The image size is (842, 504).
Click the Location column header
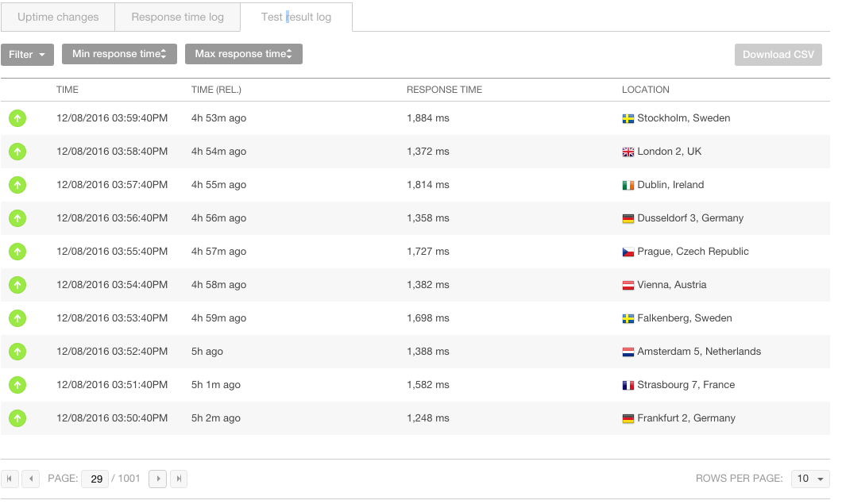click(645, 90)
